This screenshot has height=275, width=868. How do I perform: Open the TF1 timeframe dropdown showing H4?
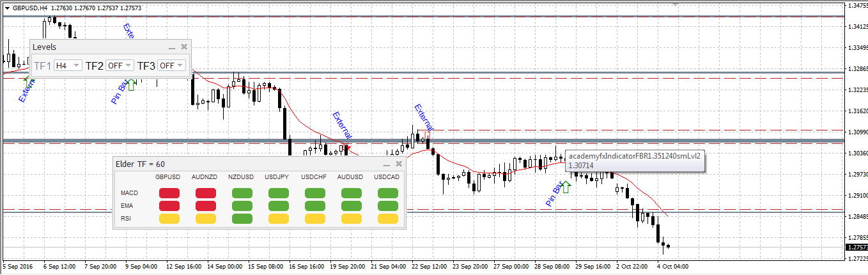(x=68, y=65)
